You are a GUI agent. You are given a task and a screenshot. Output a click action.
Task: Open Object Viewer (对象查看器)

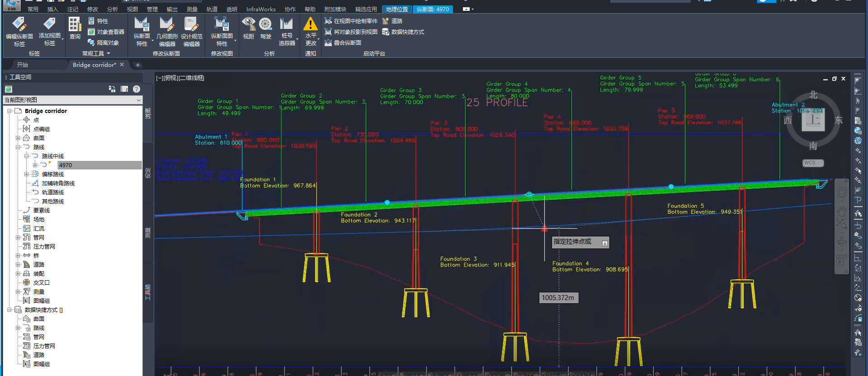point(106,32)
